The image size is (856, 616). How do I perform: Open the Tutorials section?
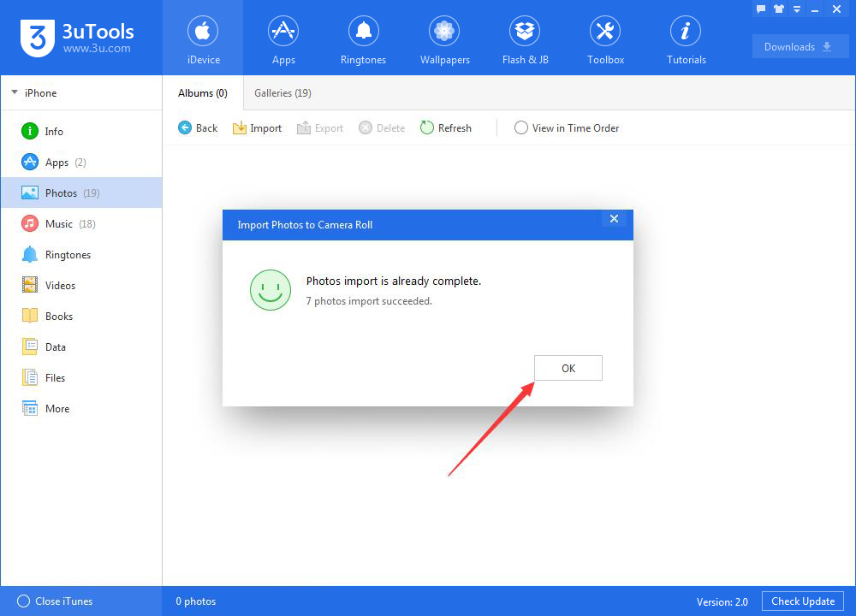pos(686,38)
